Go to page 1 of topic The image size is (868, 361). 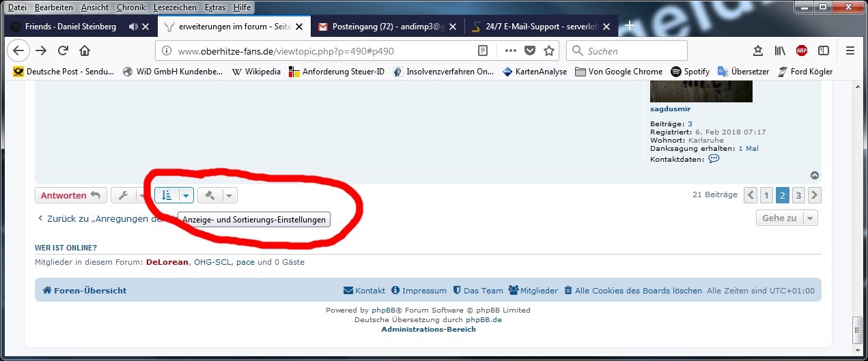(x=767, y=195)
